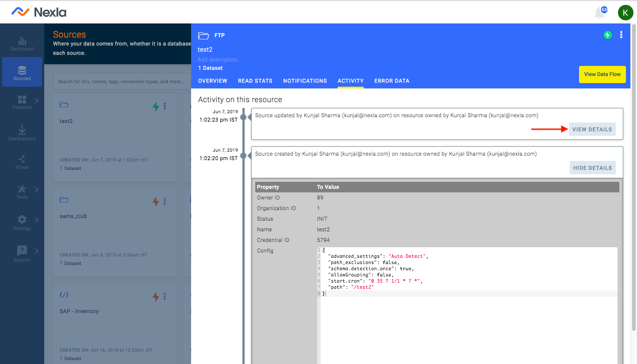Click the test2 source name in panel header

(205, 50)
